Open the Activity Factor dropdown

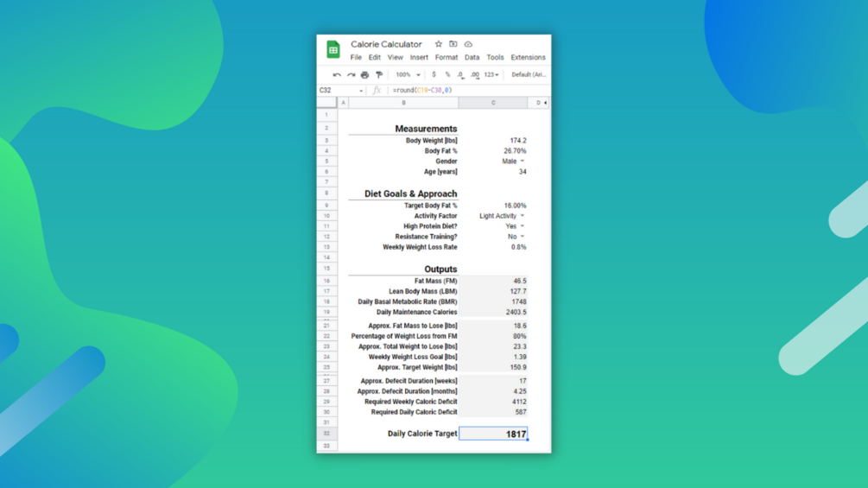(x=522, y=216)
